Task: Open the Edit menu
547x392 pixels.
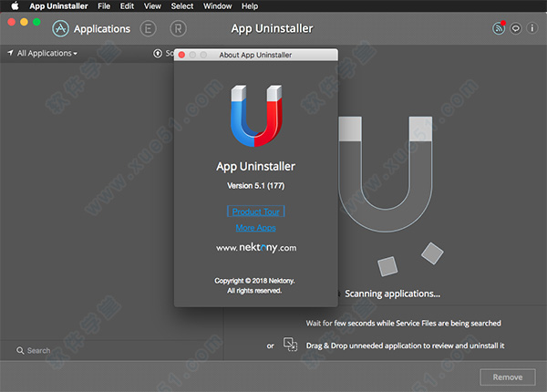Action: (127, 6)
